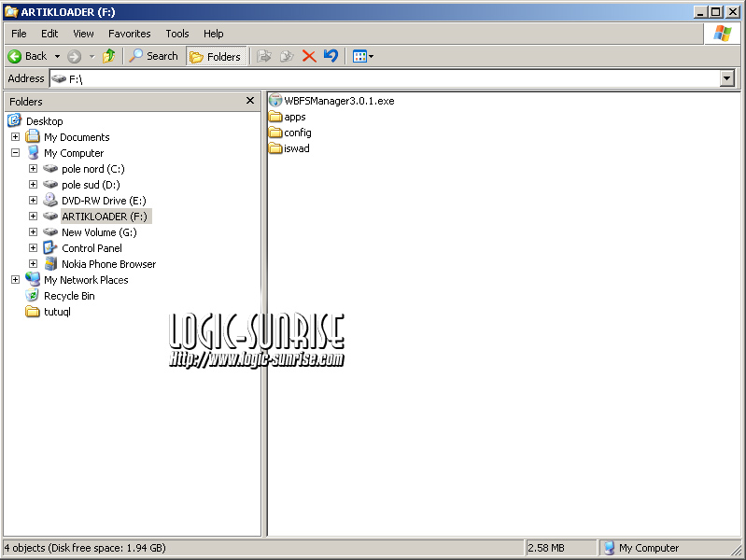
Task: Open the Tools menu
Action: pos(177,34)
